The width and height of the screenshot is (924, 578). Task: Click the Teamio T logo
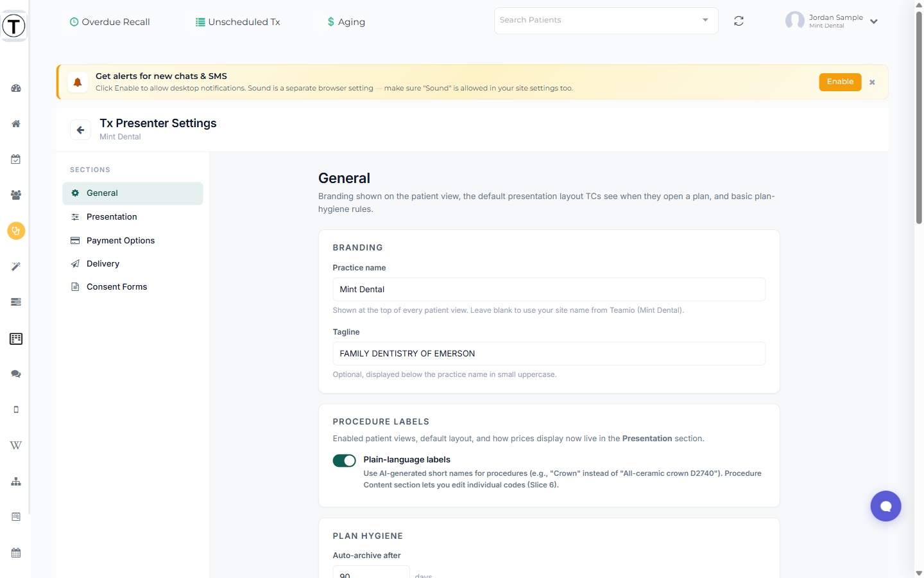pos(13,26)
